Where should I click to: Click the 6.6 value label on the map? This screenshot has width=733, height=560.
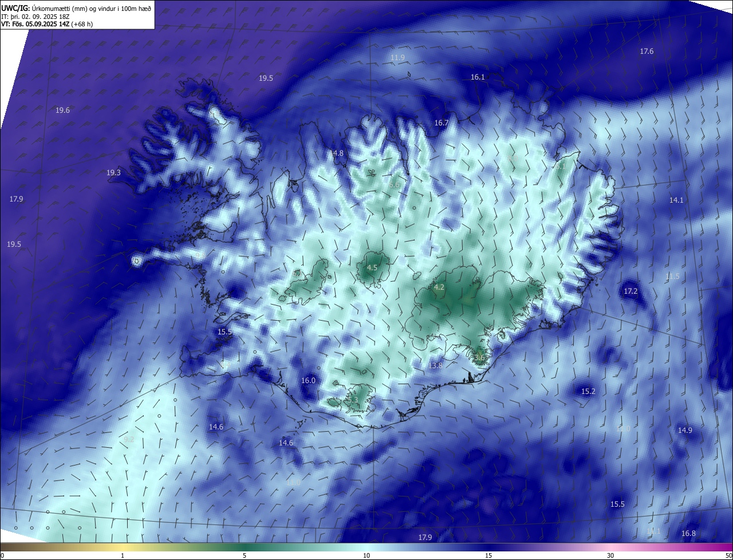pos(394,185)
